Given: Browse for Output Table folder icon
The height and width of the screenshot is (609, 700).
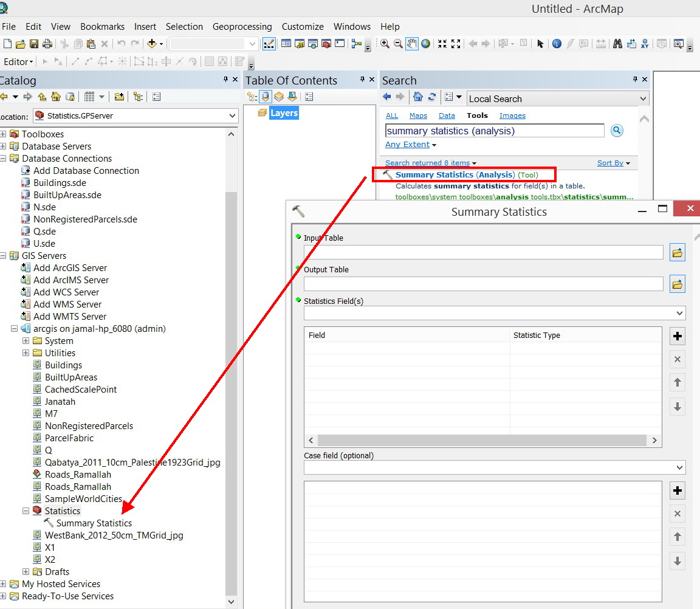Looking at the screenshot, I should point(678,284).
